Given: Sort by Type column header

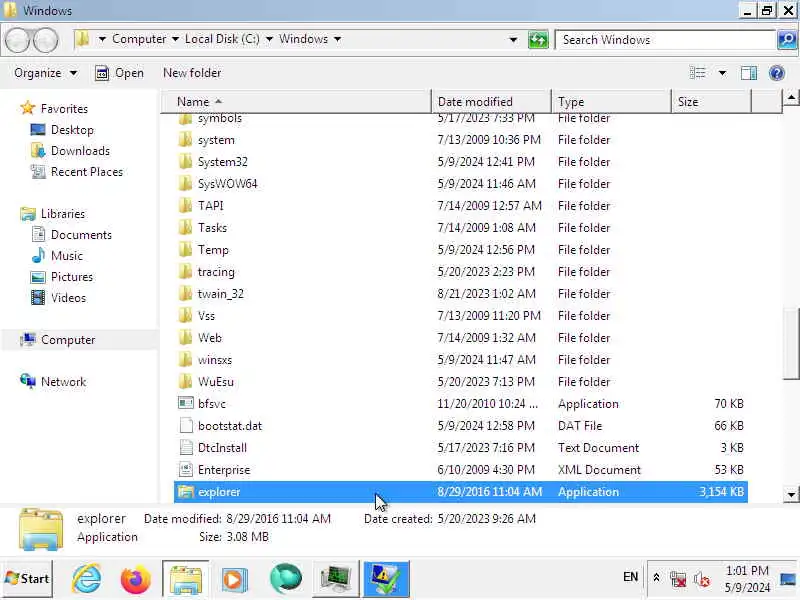Looking at the screenshot, I should pos(611,102).
